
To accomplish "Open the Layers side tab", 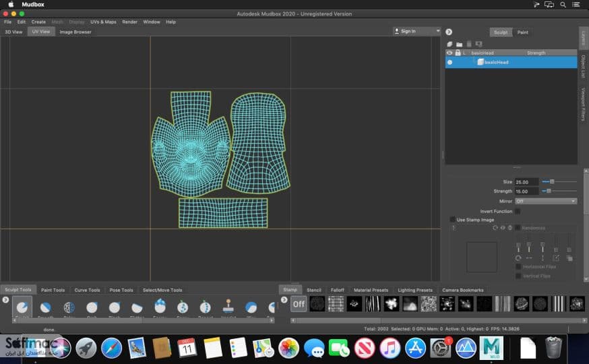I will pyautogui.click(x=584, y=38).
